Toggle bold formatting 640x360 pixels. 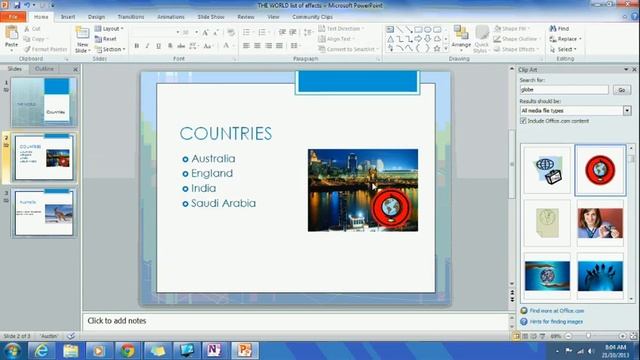click(137, 46)
